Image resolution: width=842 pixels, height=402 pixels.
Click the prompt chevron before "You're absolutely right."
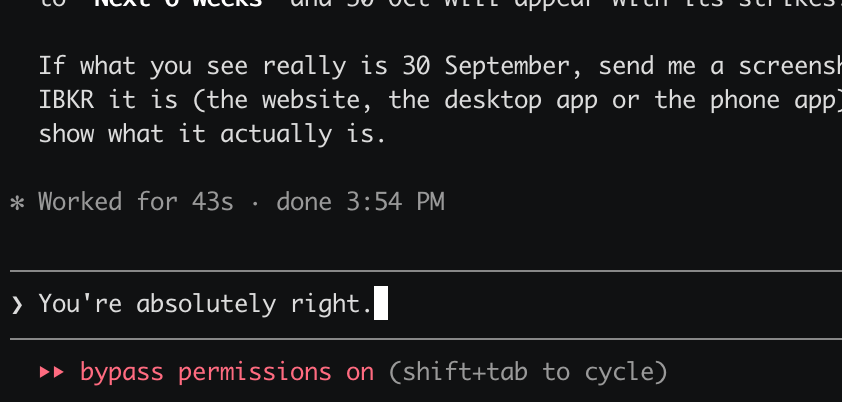click(x=17, y=304)
